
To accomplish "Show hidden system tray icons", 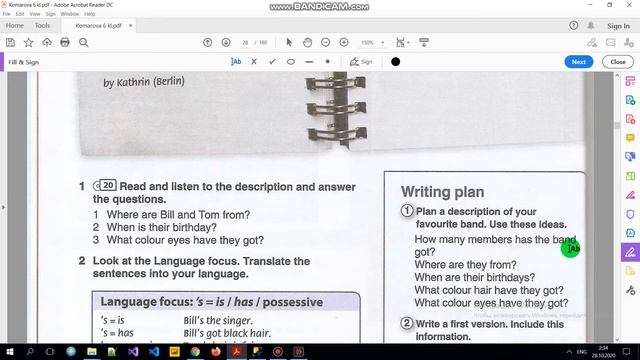I will 569,351.
